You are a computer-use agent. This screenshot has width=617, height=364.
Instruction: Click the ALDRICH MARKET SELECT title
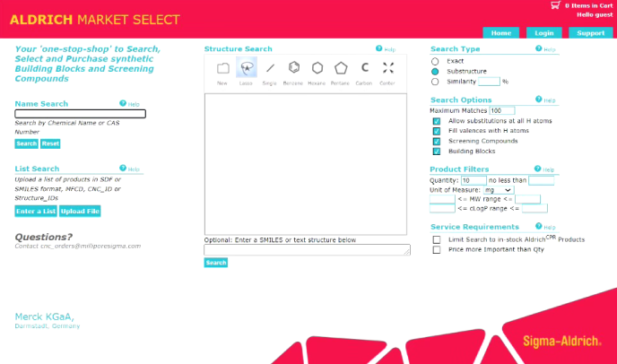tap(95, 20)
